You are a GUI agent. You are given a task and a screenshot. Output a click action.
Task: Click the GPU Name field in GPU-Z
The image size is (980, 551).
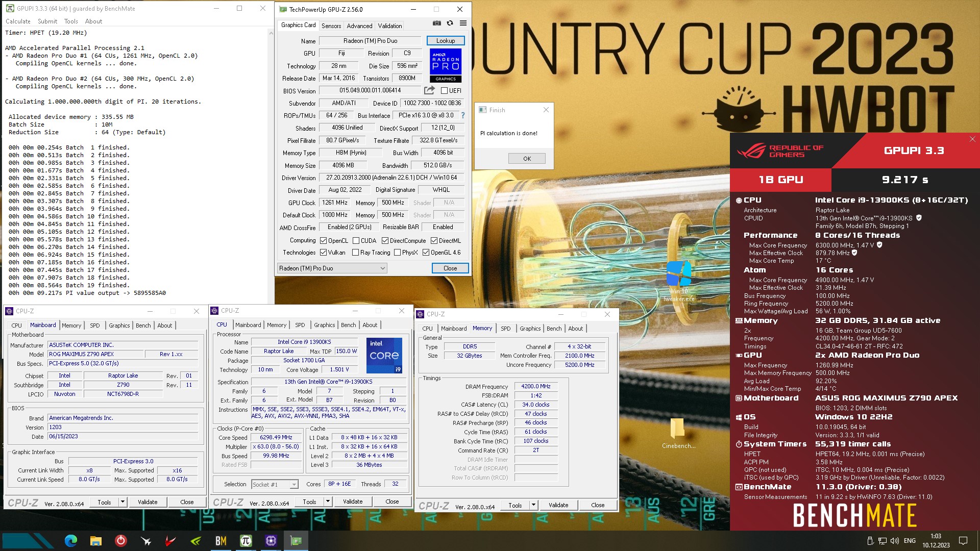[x=370, y=41]
